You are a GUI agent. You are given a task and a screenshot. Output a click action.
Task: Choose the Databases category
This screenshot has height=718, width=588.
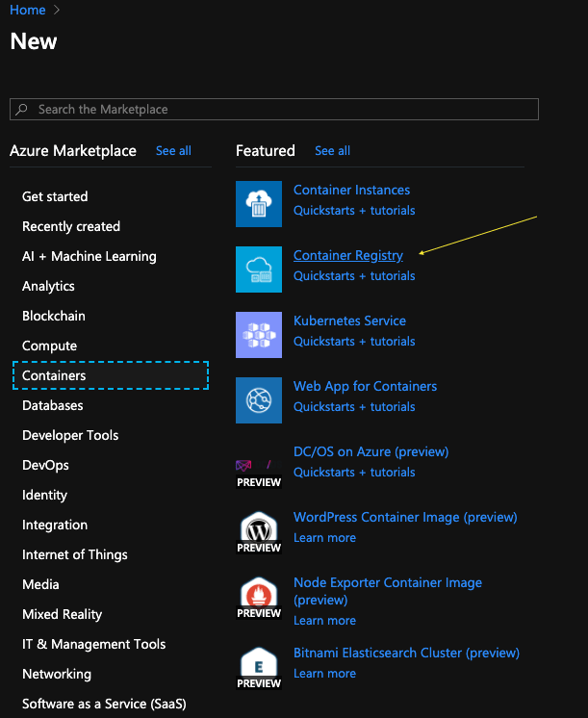point(53,405)
